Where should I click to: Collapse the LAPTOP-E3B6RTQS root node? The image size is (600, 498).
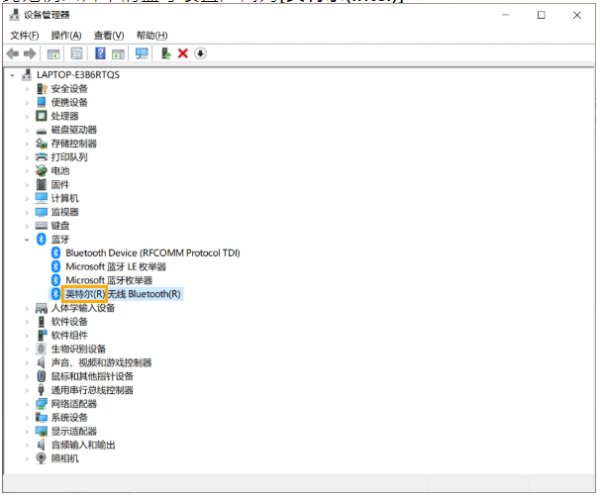coord(13,75)
